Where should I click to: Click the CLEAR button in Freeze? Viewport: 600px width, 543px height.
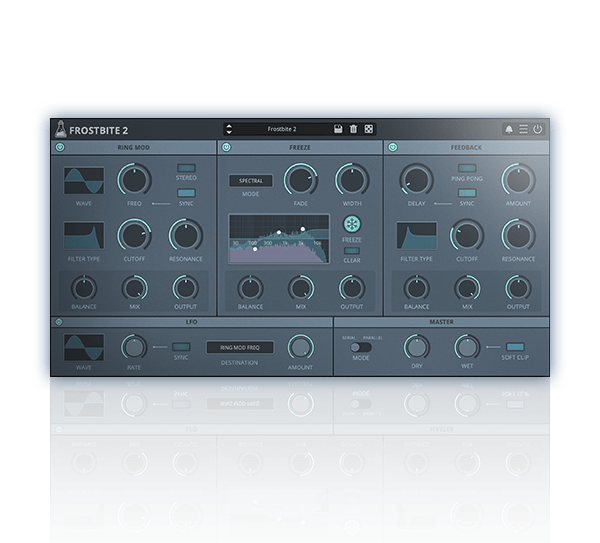click(x=352, y=251)
